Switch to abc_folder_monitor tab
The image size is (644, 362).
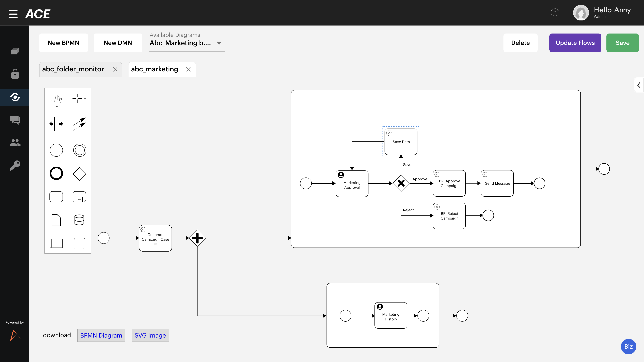pyautogui.click(x=73, y=69)
